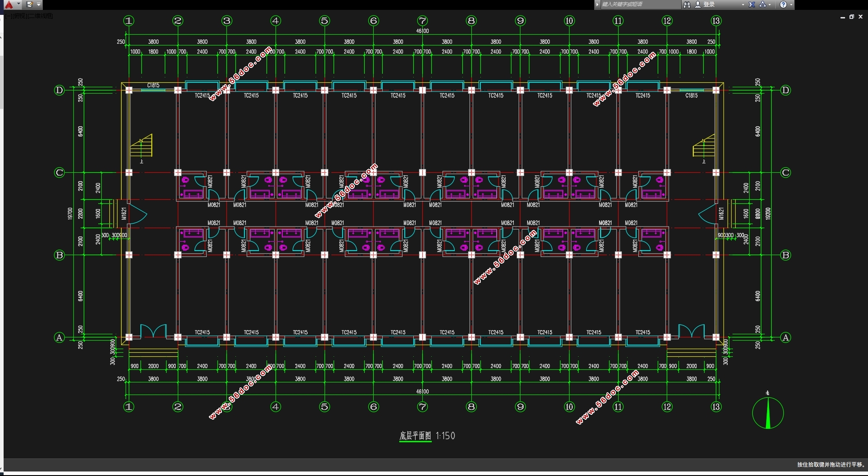
Task: Click the keyword search input field
Action: pos(639,4)
